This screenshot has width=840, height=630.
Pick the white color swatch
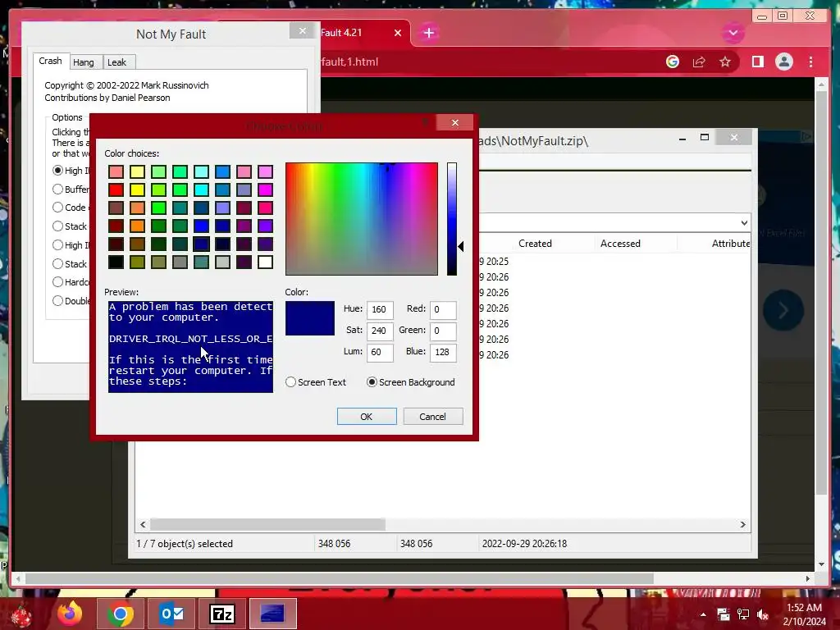point(265,262)
